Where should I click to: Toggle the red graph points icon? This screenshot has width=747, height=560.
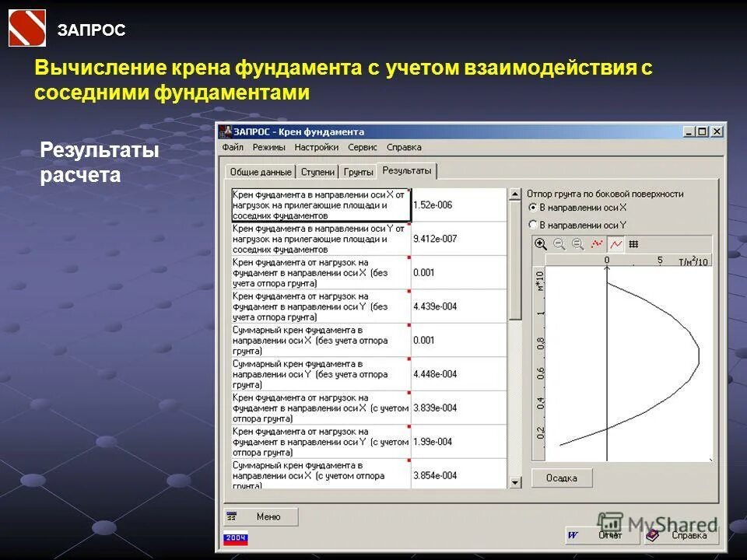(x=597, y=244)
